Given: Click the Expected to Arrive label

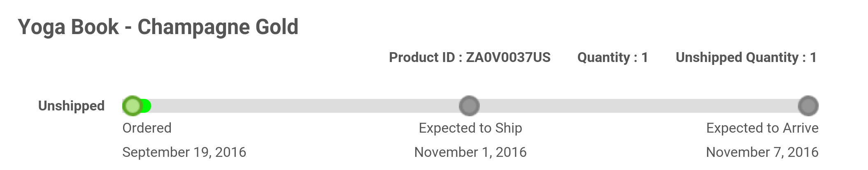Looking at the screenshot, I should pyautogui.click(x=762, y=128).
